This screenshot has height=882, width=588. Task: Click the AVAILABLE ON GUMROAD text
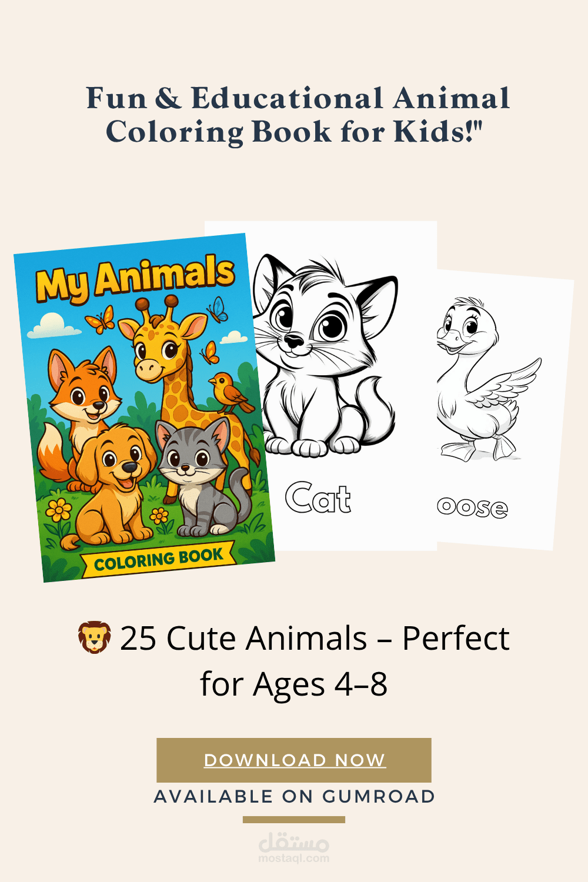294,797
